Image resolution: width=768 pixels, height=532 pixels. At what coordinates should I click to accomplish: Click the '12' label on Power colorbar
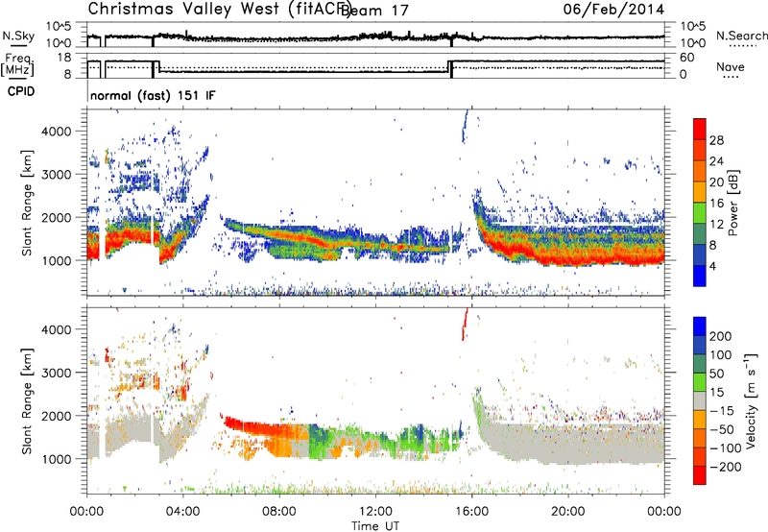716,225
